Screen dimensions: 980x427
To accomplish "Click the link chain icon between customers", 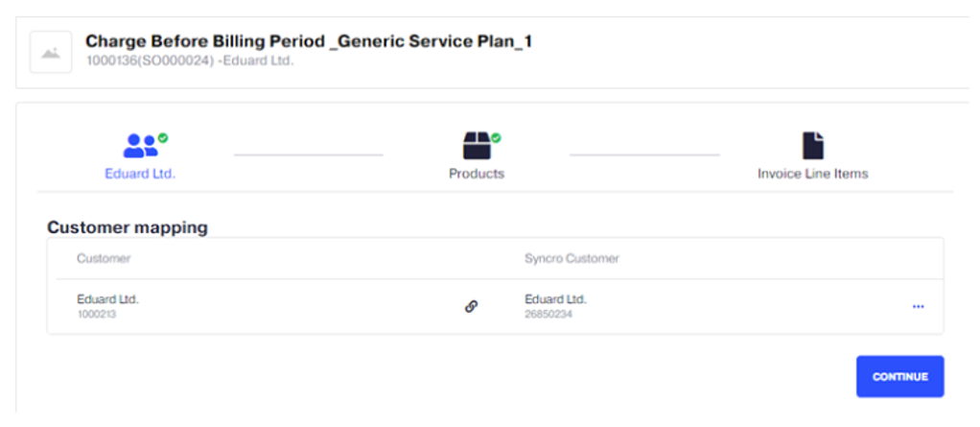I will click(472, 306).
